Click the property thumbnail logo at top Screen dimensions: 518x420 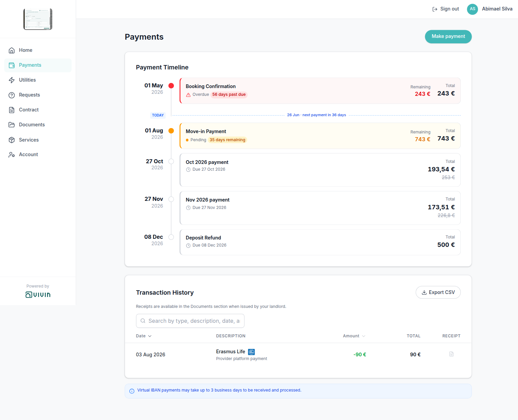38,19
